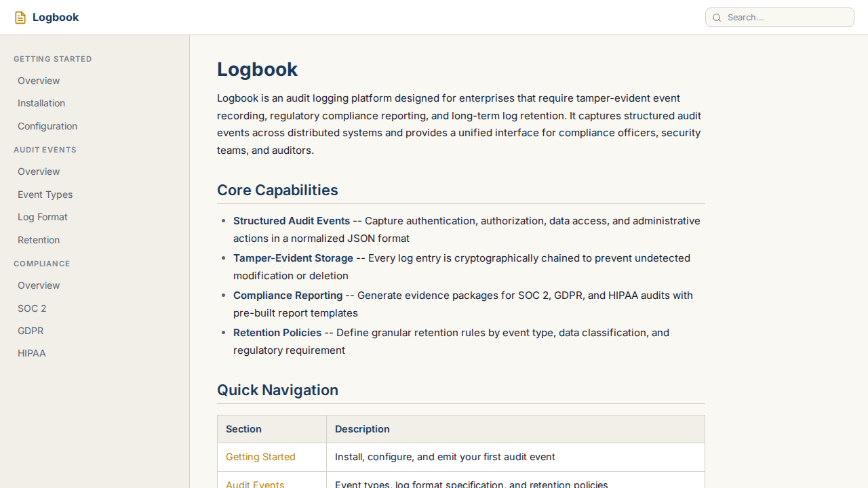Click the Audit Events link in the table
This screenshot has height=488, width=868.
click(255, 484)
